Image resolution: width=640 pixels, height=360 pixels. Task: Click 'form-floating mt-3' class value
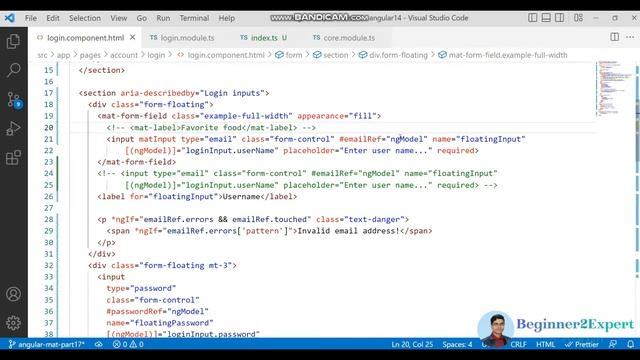(188, 265)
